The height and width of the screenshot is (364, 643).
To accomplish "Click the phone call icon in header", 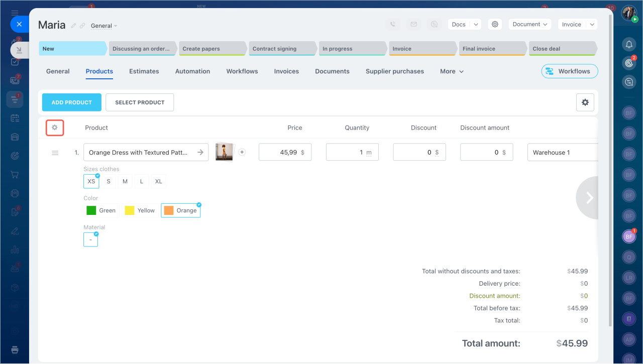I will [393, 24].
